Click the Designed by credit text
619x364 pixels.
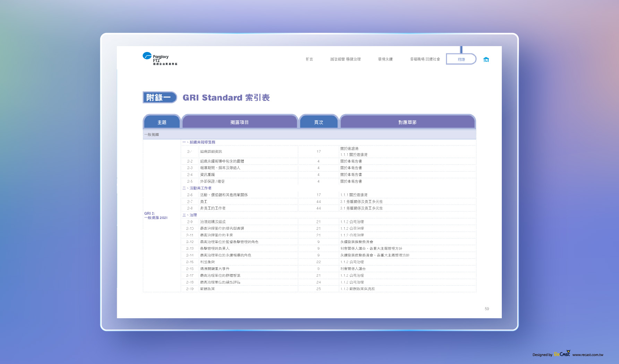point(542,355)
